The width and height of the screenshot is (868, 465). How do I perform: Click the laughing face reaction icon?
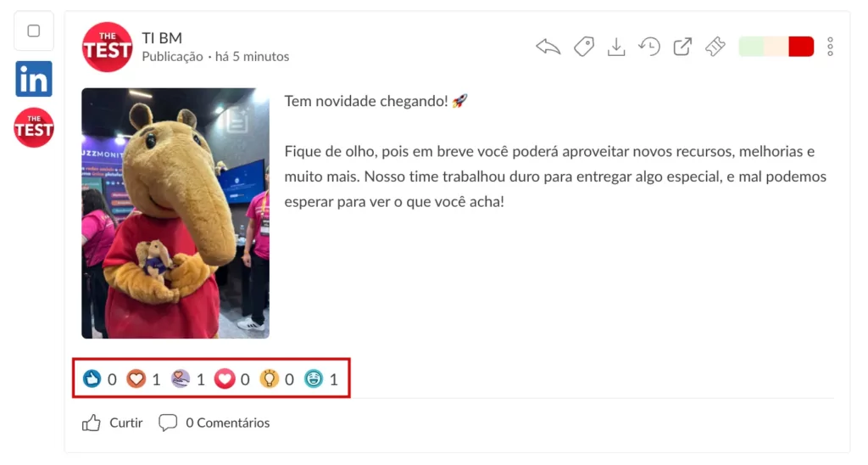(x=314, y=379)
